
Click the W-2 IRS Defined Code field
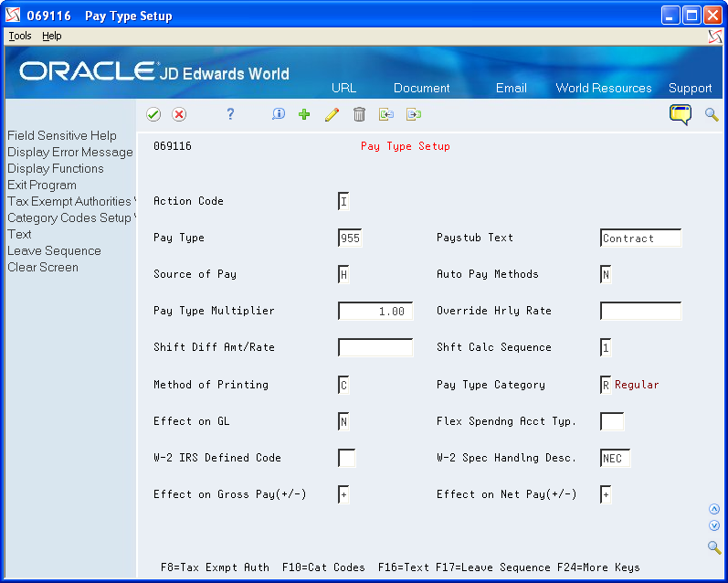pyautogui.click(x=347, y=458)
